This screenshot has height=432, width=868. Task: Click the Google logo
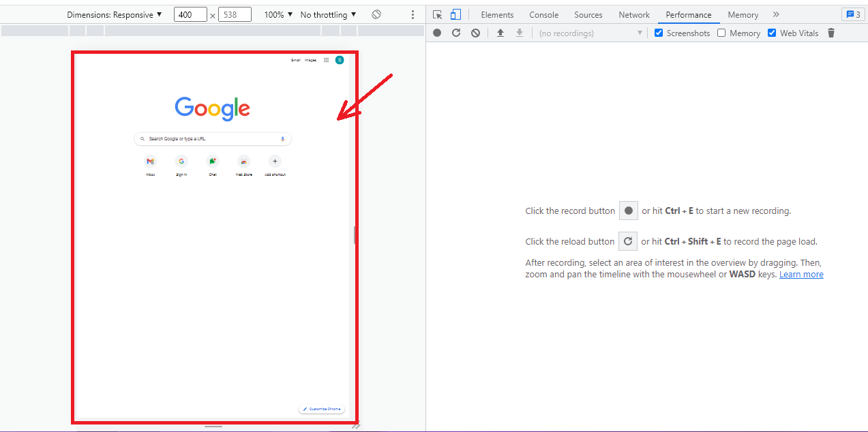click(212, 108)
